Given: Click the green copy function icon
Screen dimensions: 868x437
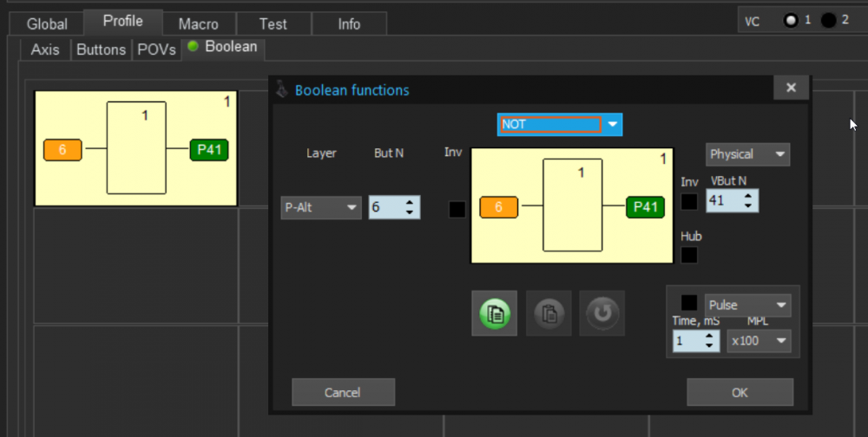Looking at the screenshot, I should (495, 314).
